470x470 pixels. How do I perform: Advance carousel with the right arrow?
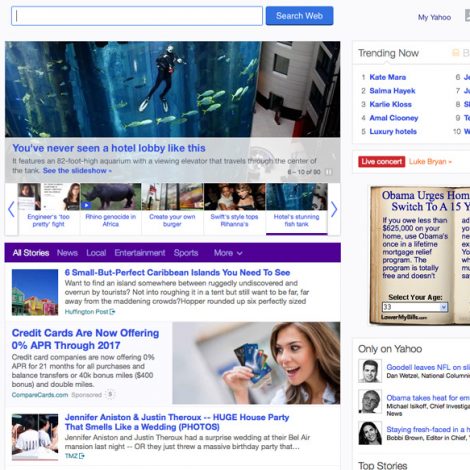(x=334, y=209)
